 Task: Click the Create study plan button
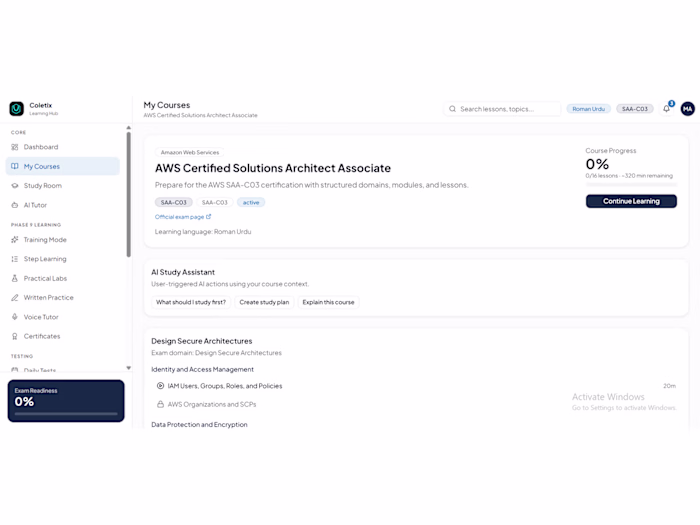click(264, 302)
